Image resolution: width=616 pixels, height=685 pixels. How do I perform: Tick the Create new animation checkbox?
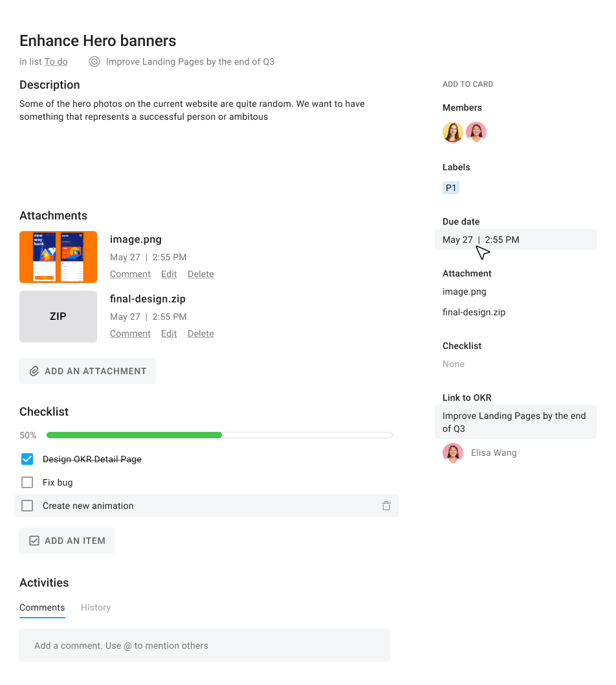pyautogui.click(x=27, y=506)
